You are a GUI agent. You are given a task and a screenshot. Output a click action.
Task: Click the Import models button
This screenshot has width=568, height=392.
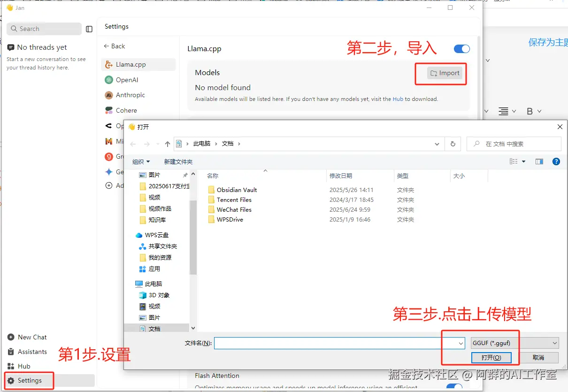point(445,73)
